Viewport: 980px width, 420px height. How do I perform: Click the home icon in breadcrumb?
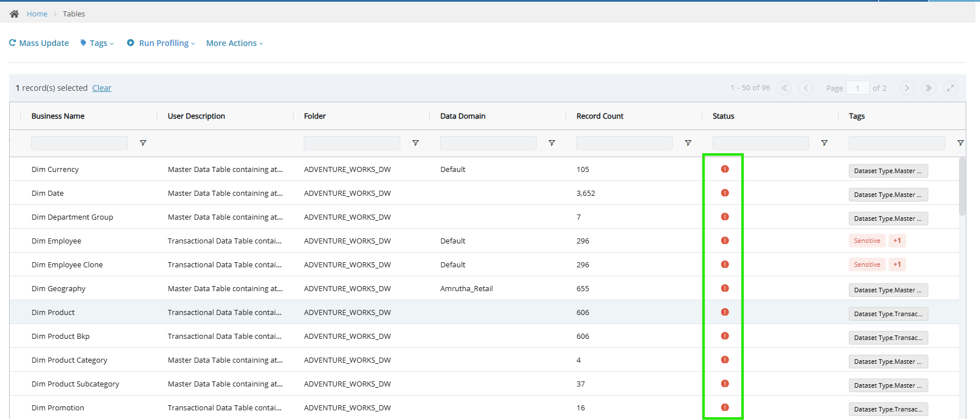coord(14,14)
